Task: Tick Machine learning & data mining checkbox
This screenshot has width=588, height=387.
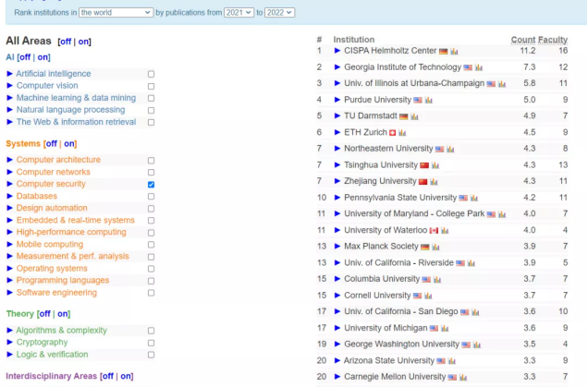Action: (151, 98)
